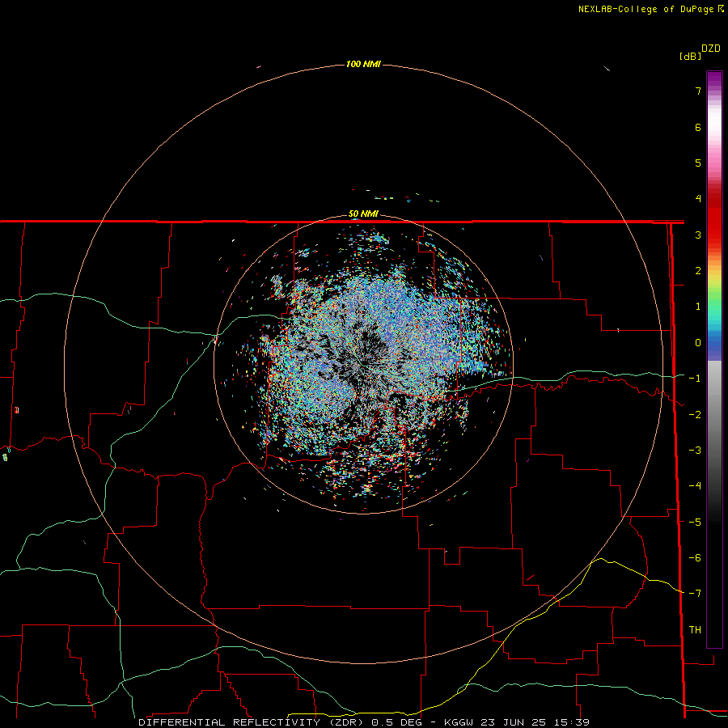Select the positive 6 dB scale label
Screen dimensions: 728x728
[698, 127]
